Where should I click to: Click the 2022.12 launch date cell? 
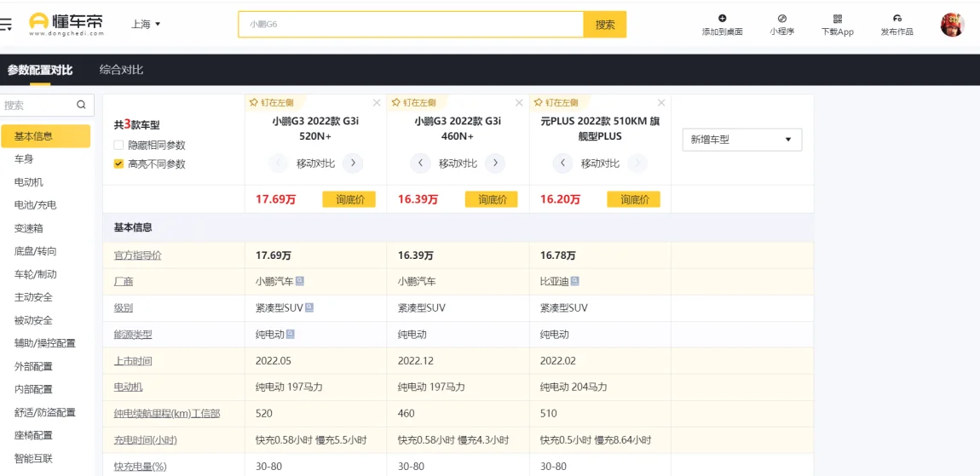point(416,361)
